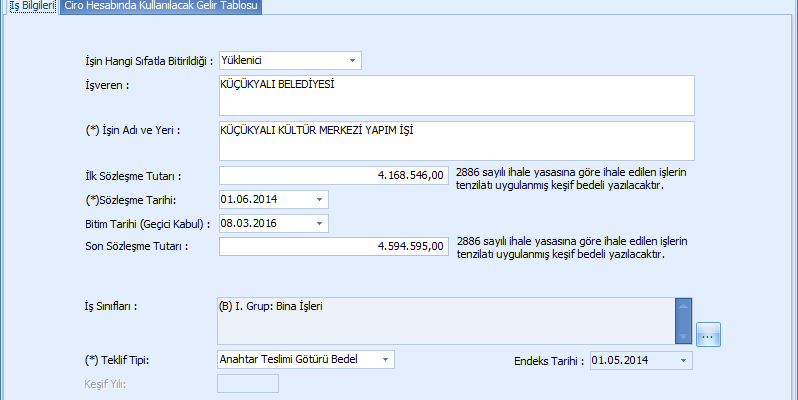Click the İşin Adı ve Yeri field
The height and width of the screenshot is (400, 798).
pos(455,141)
